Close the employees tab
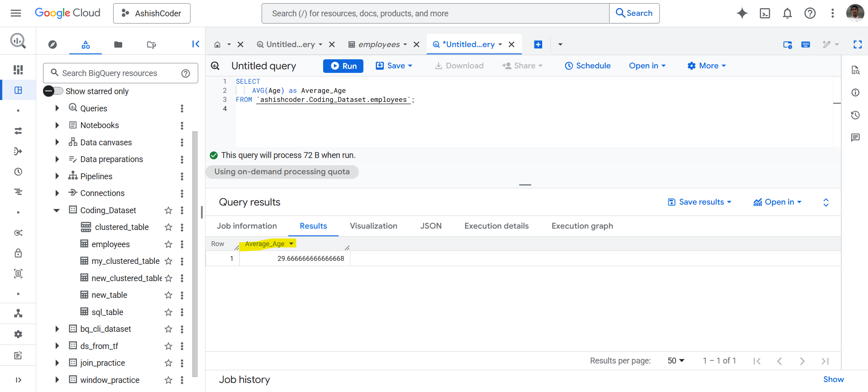Image resolution: width=868 pixels, height=392 pixels. (417, 44)
